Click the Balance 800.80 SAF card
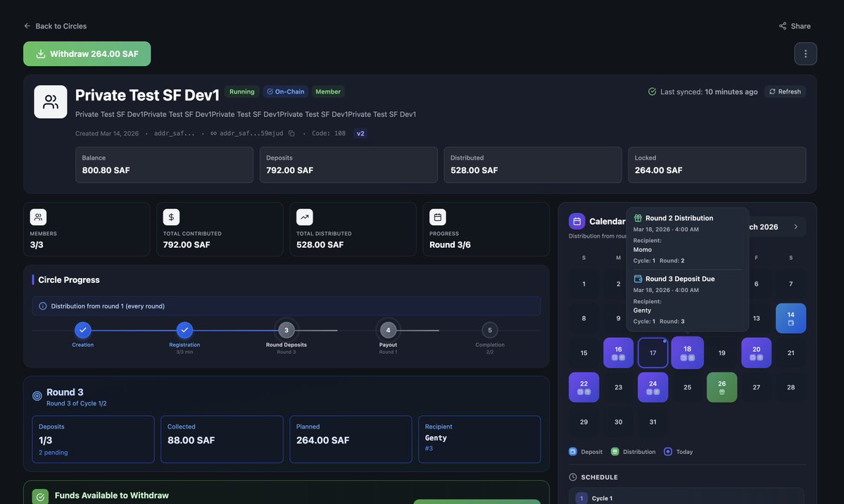The height and width of the screenshot is (504, 844). 164,165
